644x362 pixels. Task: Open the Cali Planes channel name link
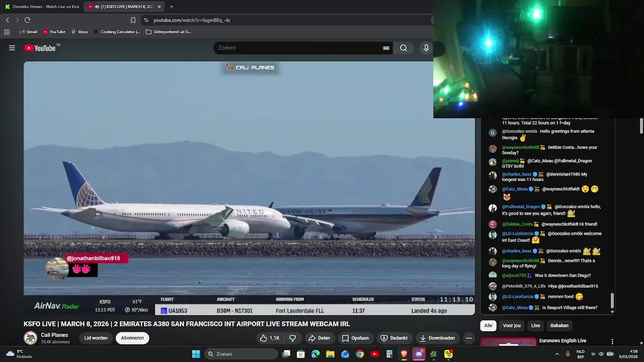(54, 335)
